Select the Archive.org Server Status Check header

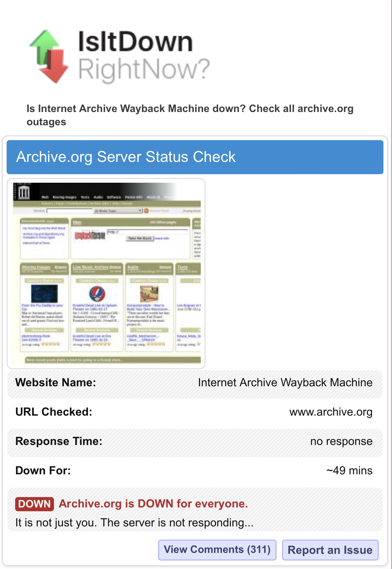click(x=195, y=157)
